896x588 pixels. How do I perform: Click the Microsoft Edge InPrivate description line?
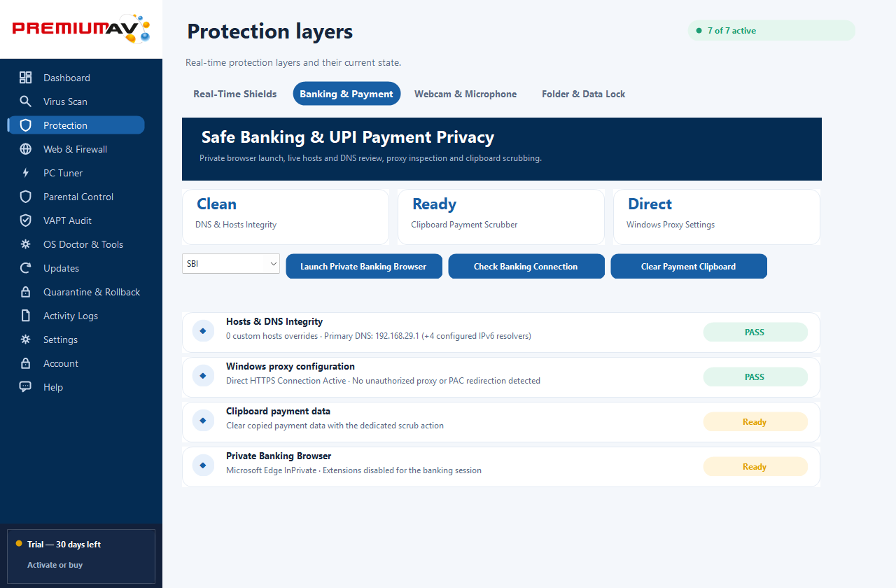pyautogui.click(x=353, y=470)
